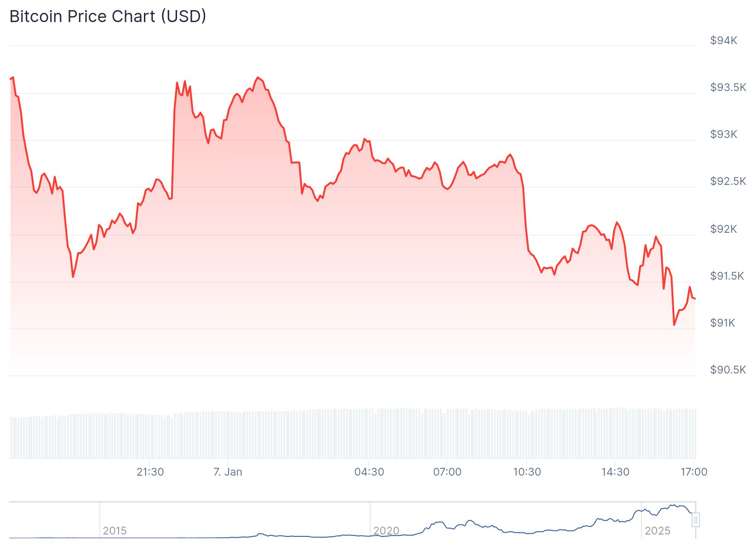Screen dimensions: 756x552
Task: Click the navigator range handle icon
Action: [x=696, y=520]
